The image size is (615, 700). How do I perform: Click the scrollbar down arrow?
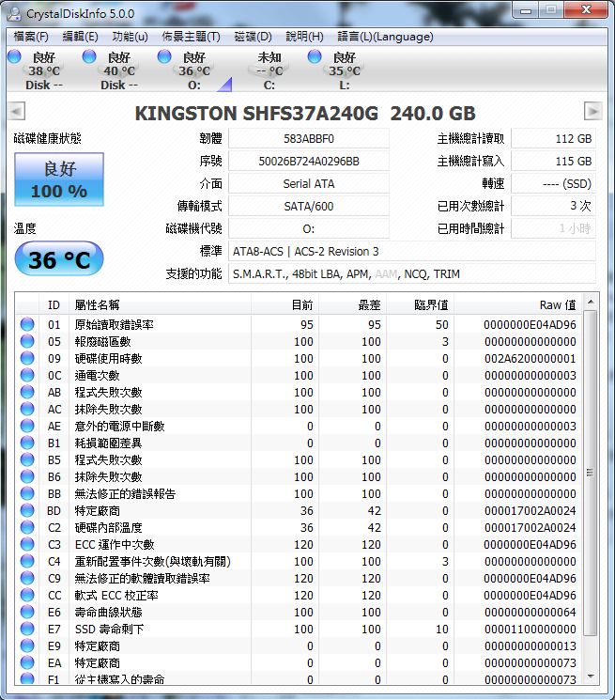[x=591, y=677]
